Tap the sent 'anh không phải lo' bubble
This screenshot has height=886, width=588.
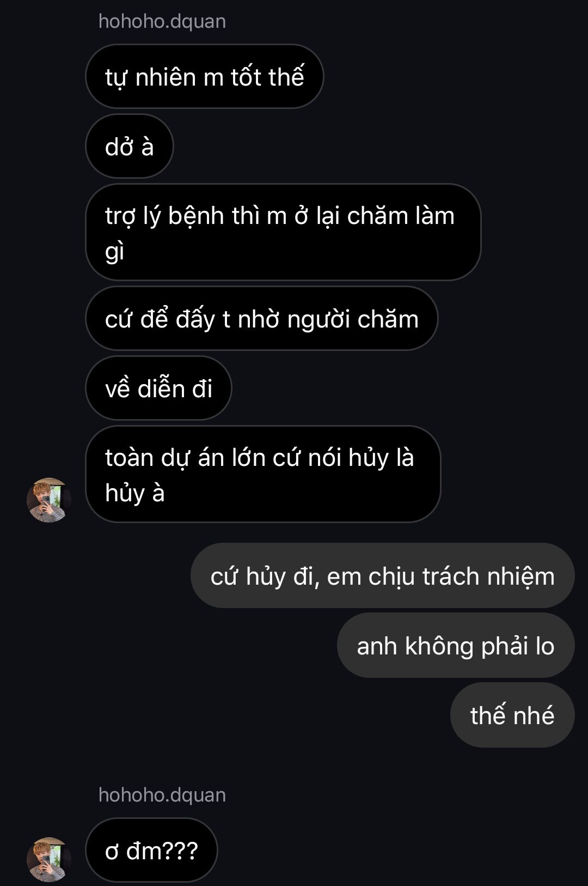coord(456,645)
